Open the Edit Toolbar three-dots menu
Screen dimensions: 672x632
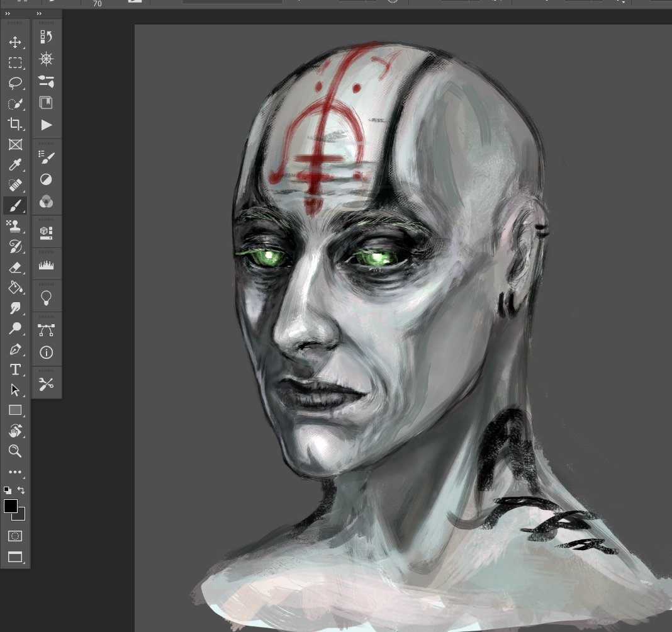coord(15,471)
